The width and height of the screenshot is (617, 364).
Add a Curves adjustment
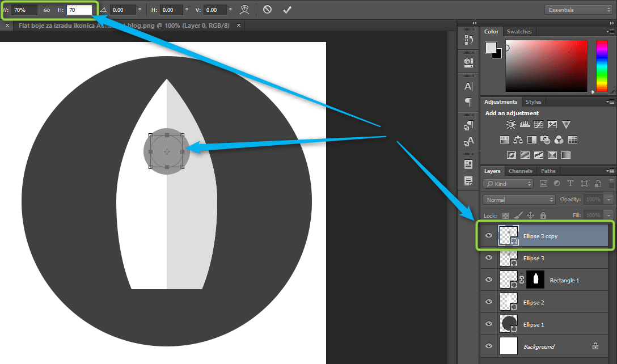click(539, 125)
